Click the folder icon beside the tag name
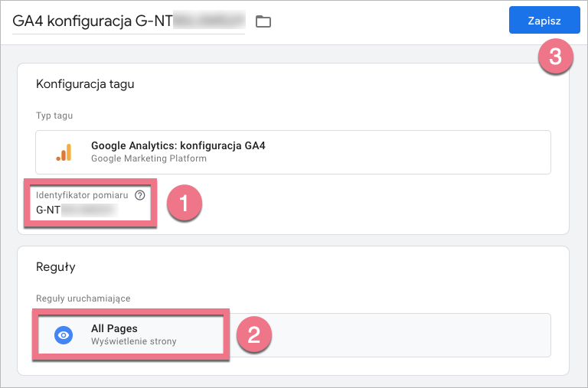 click(263, 21)
